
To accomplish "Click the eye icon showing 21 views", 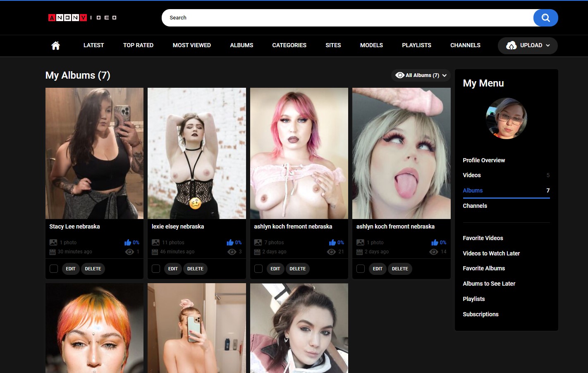I will pyautogui.click(x=331, y=252).
